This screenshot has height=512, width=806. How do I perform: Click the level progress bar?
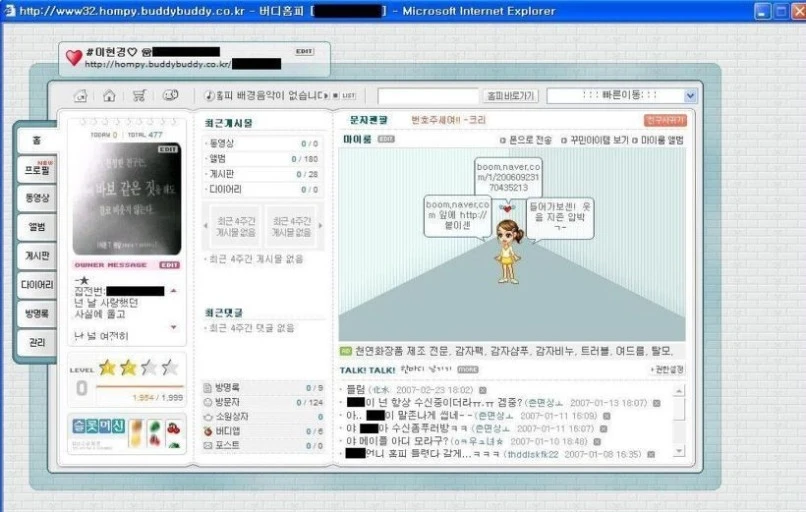tap(139, 386)
